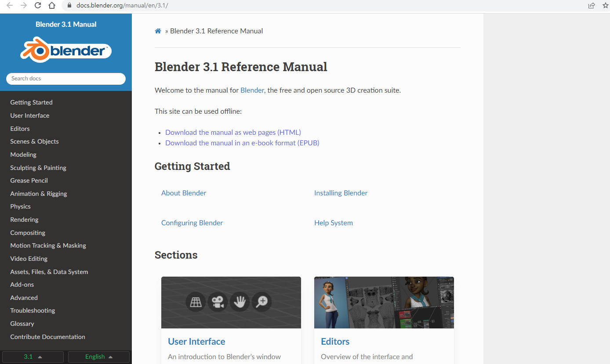Open the Help System link
The height and width of the screenshot is (364, 610).
coord(334,223)
